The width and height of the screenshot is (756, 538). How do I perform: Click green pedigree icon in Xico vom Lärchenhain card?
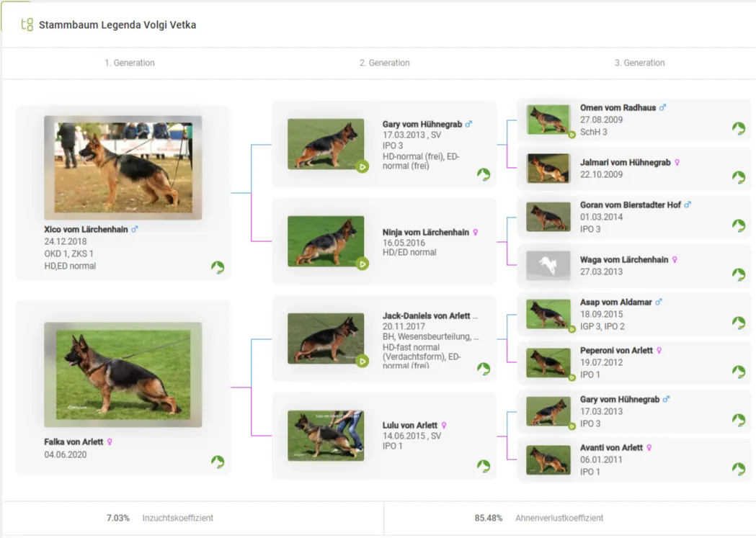pyautogui.click(x=218, y=267)
